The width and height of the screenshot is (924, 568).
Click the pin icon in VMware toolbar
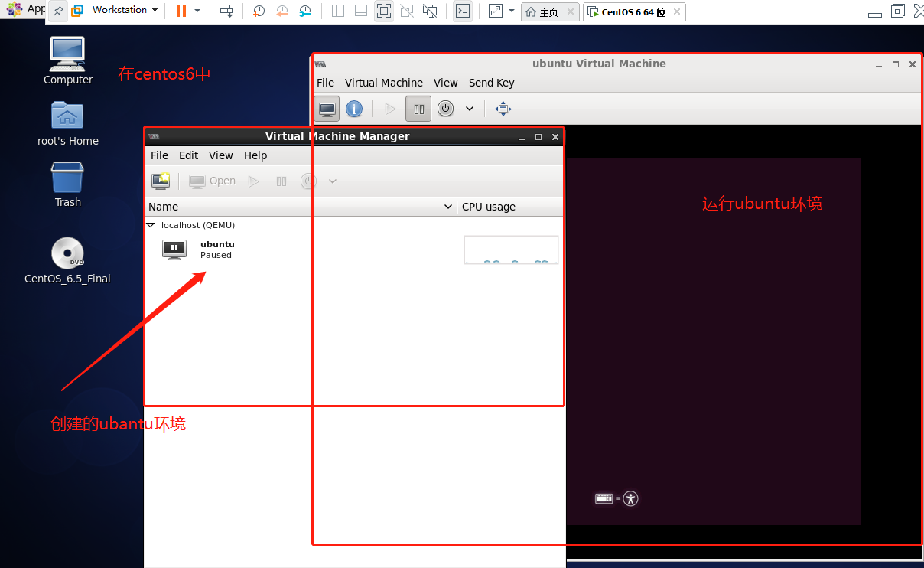point(58,11)
